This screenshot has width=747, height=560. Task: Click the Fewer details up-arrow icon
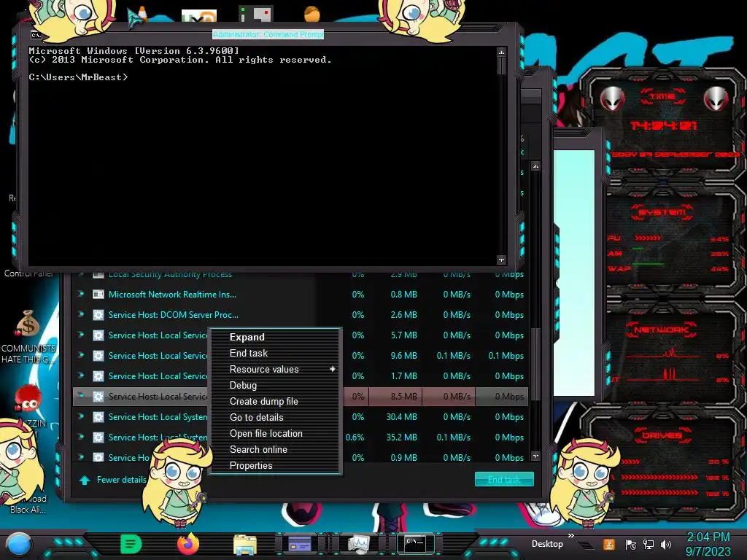pyautogui.click(x=85, y=480)
